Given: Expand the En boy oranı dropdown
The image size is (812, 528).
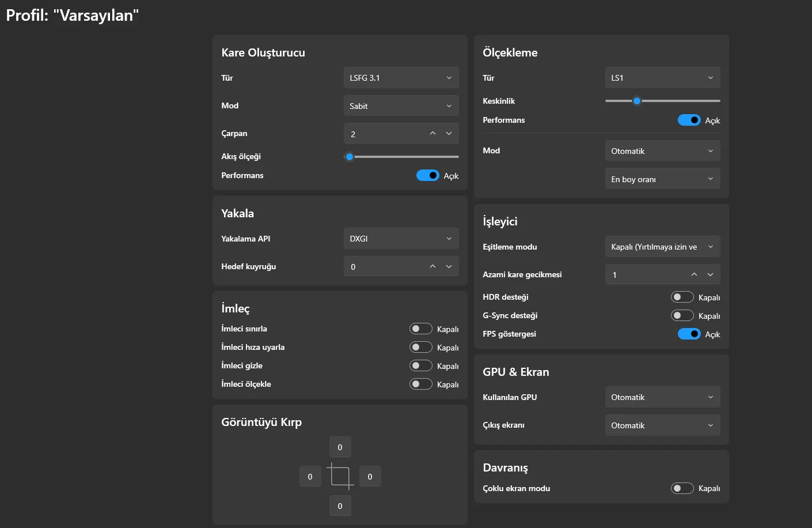Looking at the screenshot, I should click(662, 179).
